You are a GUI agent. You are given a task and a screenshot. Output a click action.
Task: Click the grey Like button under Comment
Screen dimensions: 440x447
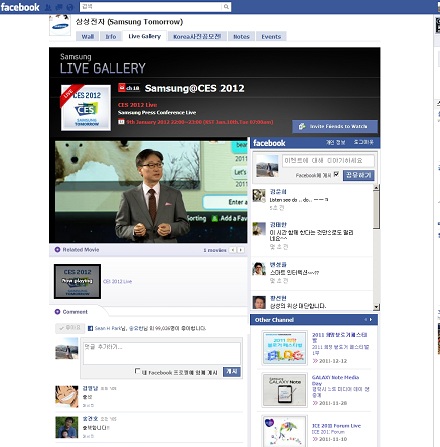point(70,328)
